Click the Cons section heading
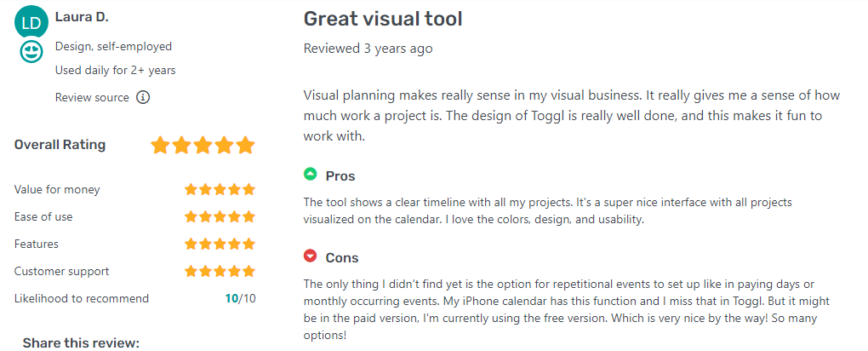The height and width of the screenshot is (351, 868). tap(342, 257)
